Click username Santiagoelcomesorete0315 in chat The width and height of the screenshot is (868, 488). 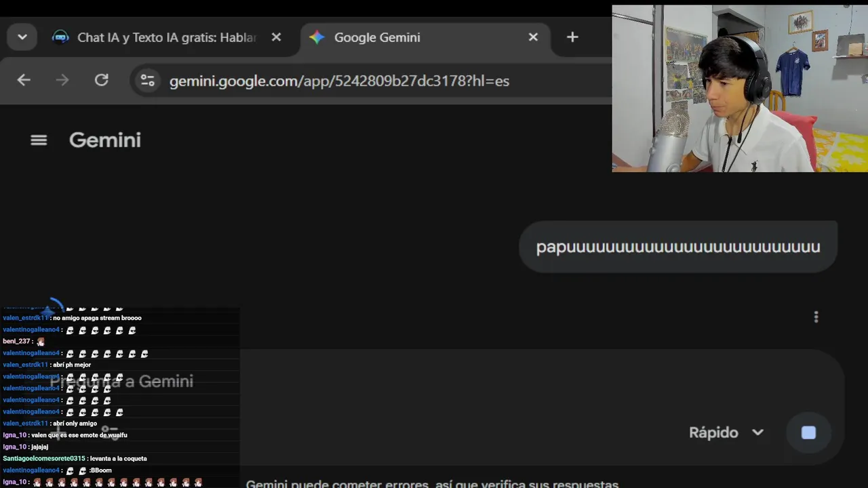point(44,459)
